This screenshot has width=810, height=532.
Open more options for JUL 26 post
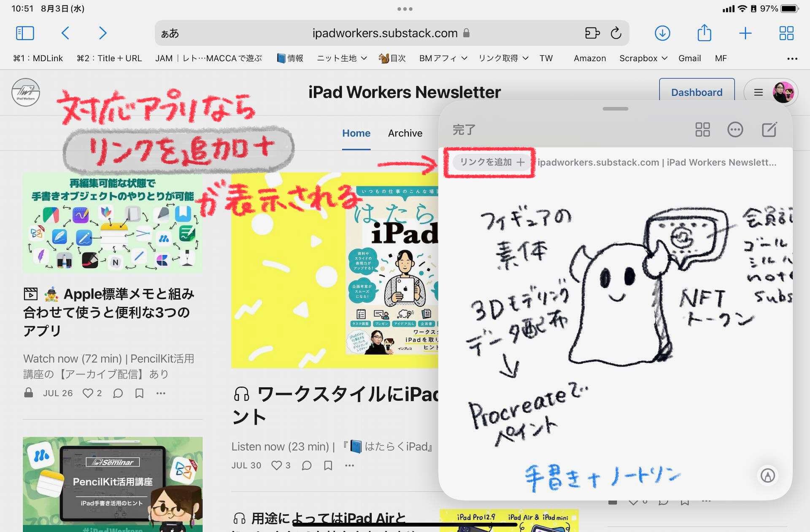161,393
